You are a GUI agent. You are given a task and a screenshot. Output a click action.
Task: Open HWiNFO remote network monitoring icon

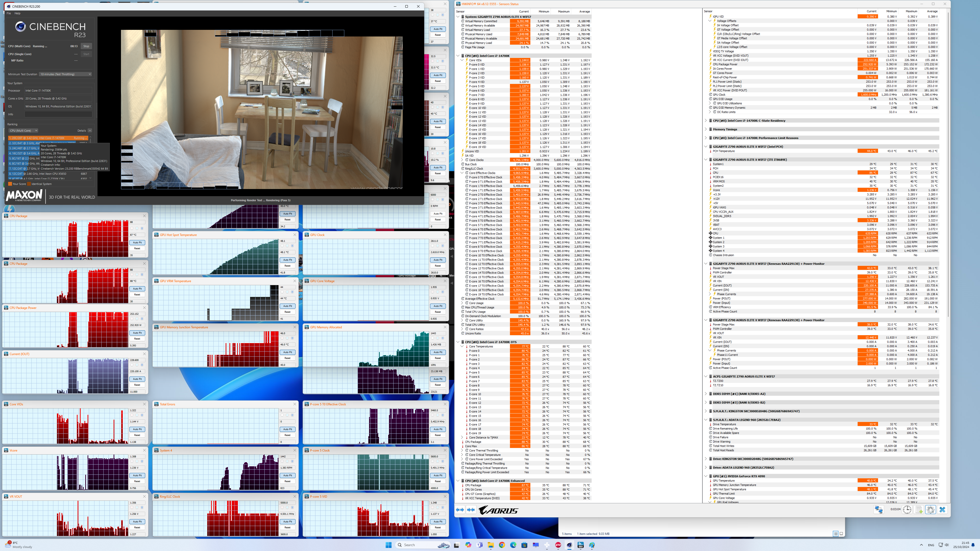tap(878, 510)
